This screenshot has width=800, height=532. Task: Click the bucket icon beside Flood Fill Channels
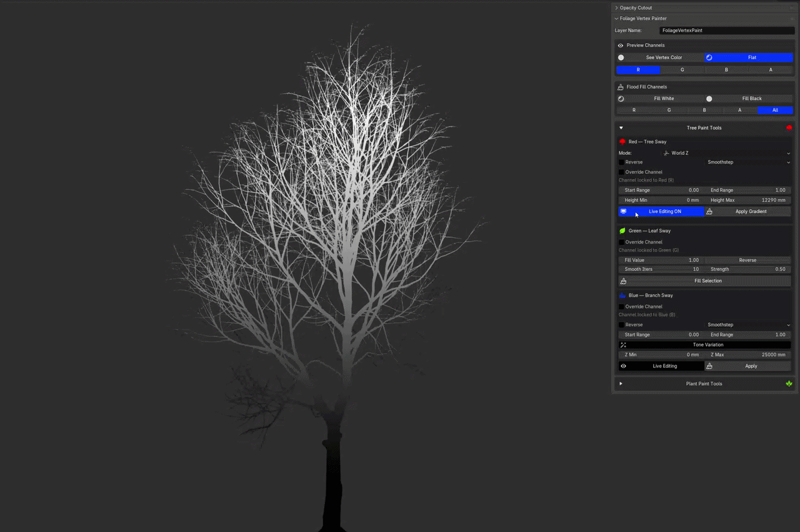(x=621, y=87)
